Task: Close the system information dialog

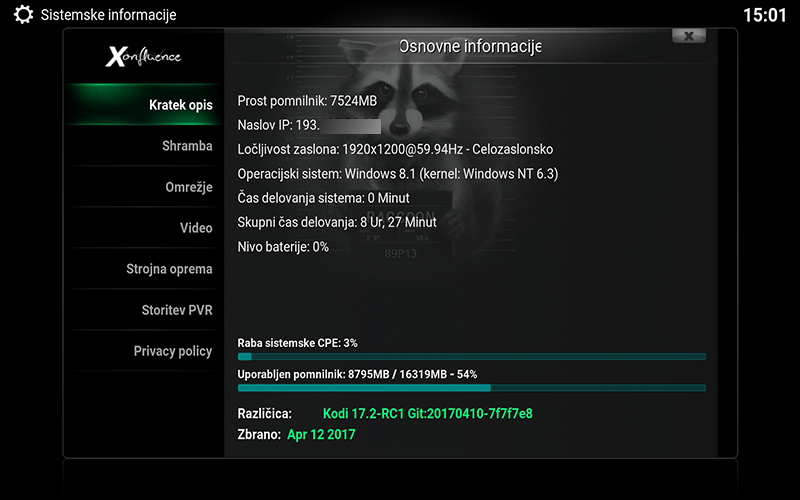Action: [688, 36]
